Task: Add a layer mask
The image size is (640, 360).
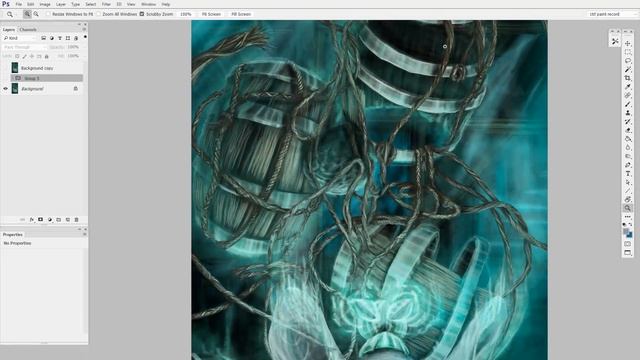Action: click(40, 220)
